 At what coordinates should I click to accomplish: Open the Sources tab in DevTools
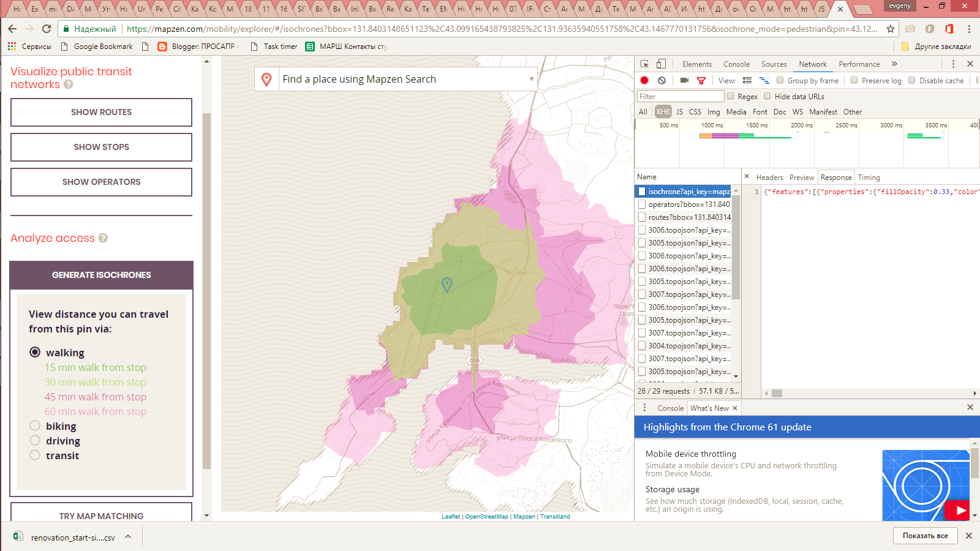(x=774, y=64)
